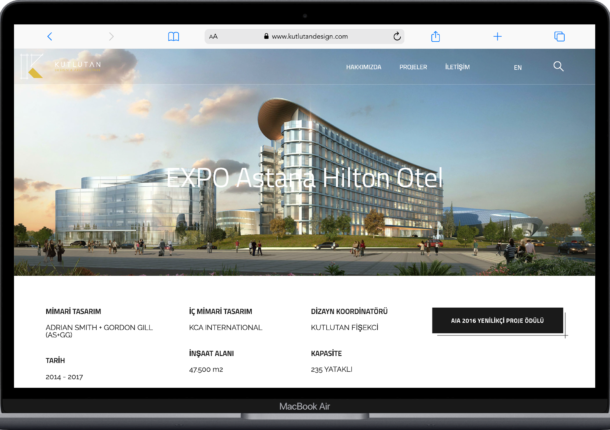Open the AA reader text size menu

click(214, 36)
